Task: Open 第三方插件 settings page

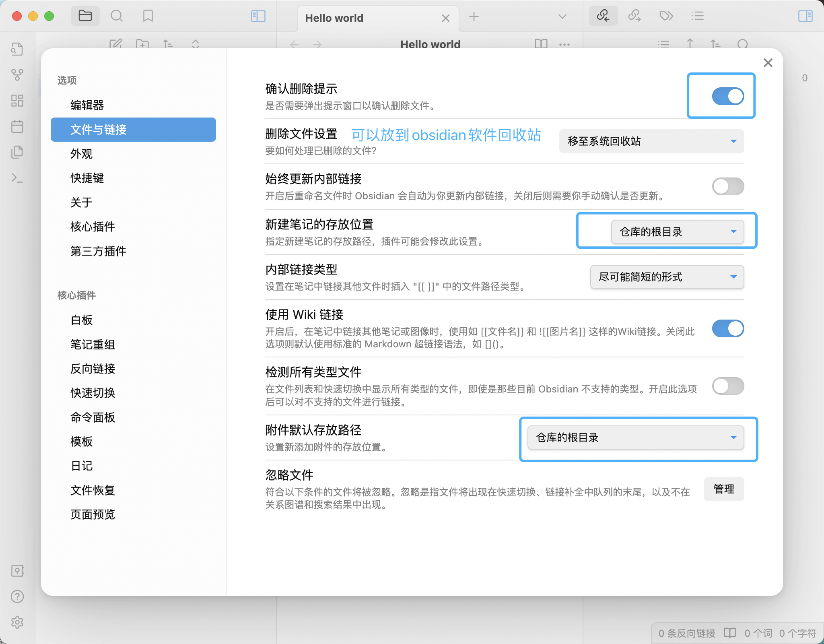Action: 98,251
